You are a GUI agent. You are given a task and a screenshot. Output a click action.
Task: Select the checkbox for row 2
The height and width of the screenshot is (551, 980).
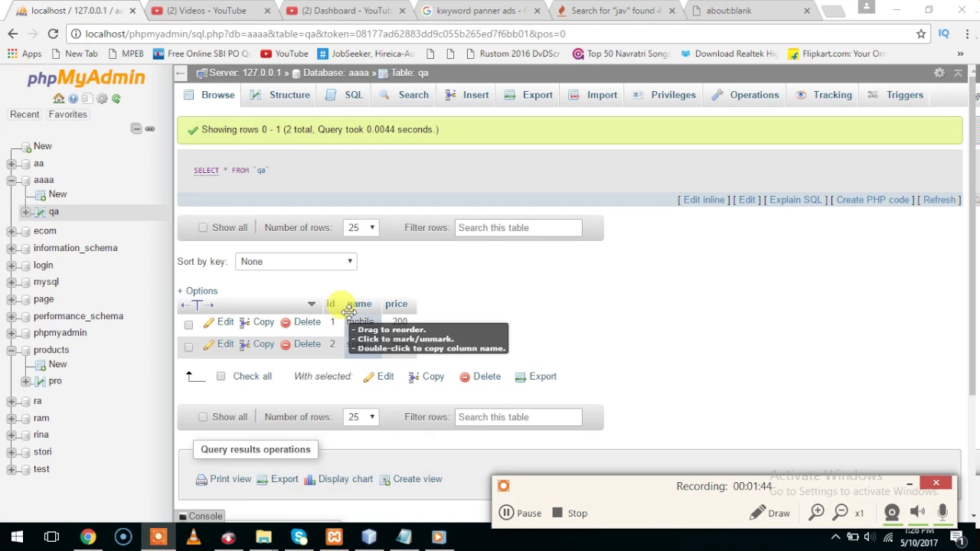[189, 347]
